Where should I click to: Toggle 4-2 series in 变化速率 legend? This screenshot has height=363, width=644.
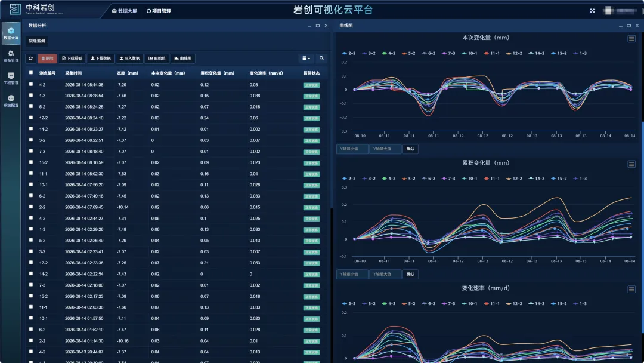pos(389,304)
